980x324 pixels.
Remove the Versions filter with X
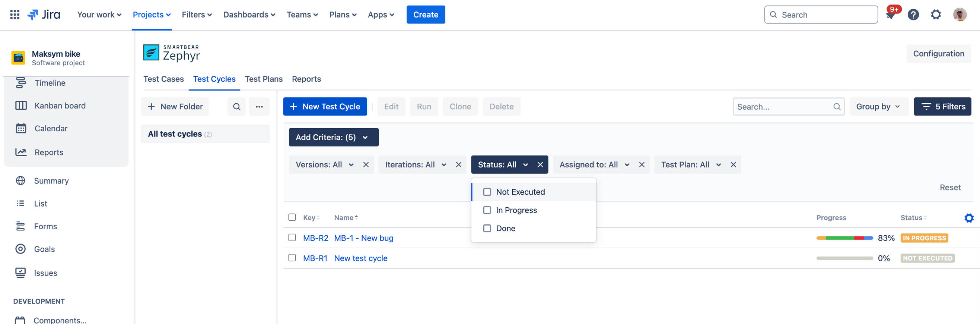366,164
